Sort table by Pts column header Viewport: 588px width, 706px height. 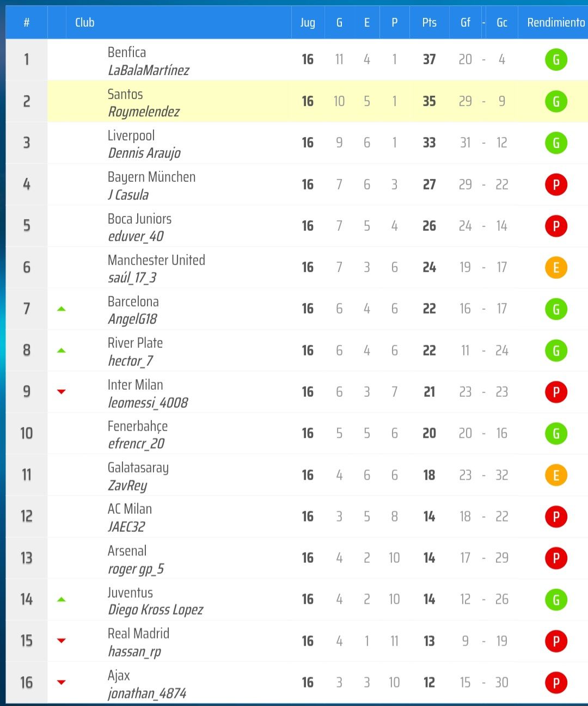(429, 22)
